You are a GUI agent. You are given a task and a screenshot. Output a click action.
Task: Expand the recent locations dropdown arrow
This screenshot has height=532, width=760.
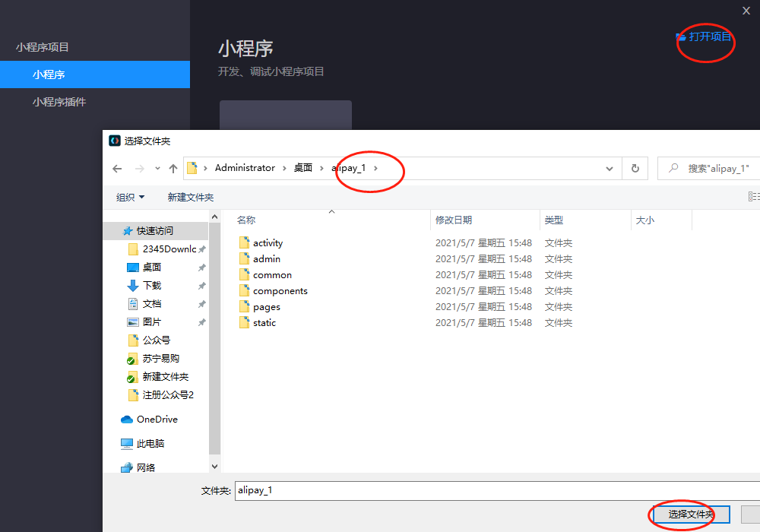click(157, 169)
